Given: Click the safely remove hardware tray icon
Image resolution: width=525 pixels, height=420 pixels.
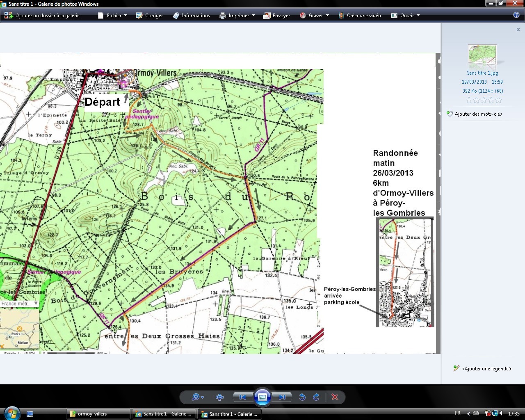Looking at the screenshot, I should click(x=476, y=413).
